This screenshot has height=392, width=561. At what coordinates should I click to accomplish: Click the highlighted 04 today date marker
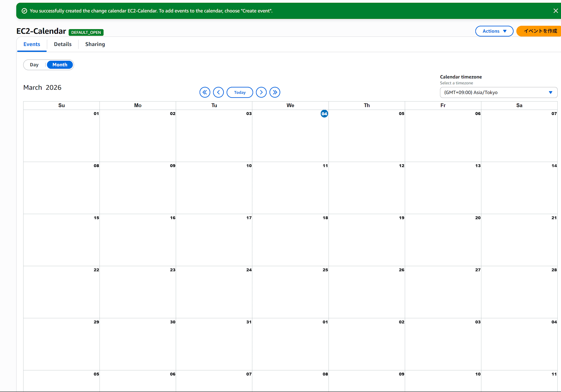point(324,114)
